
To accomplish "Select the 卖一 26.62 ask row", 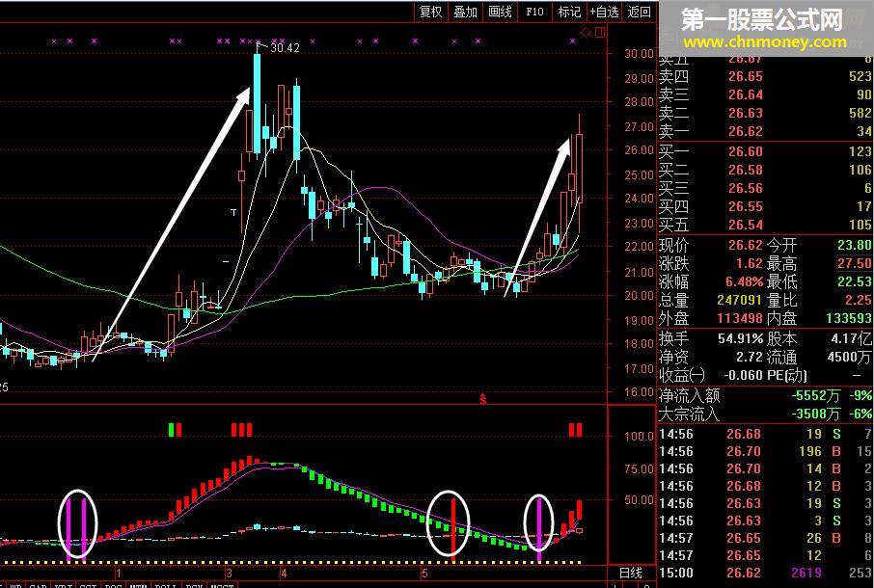I will pos(765,131).
